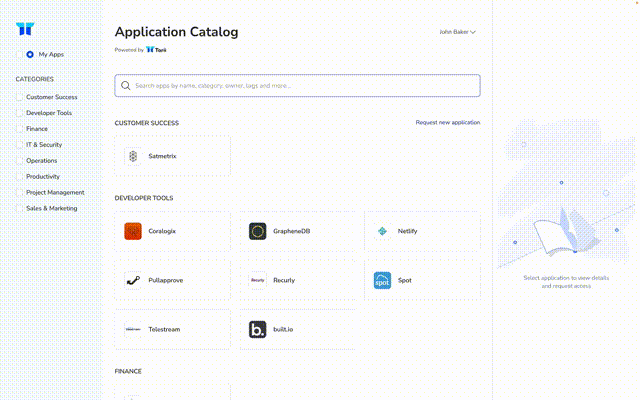Check the Developer Tools category checkbox

pos(19,113)
